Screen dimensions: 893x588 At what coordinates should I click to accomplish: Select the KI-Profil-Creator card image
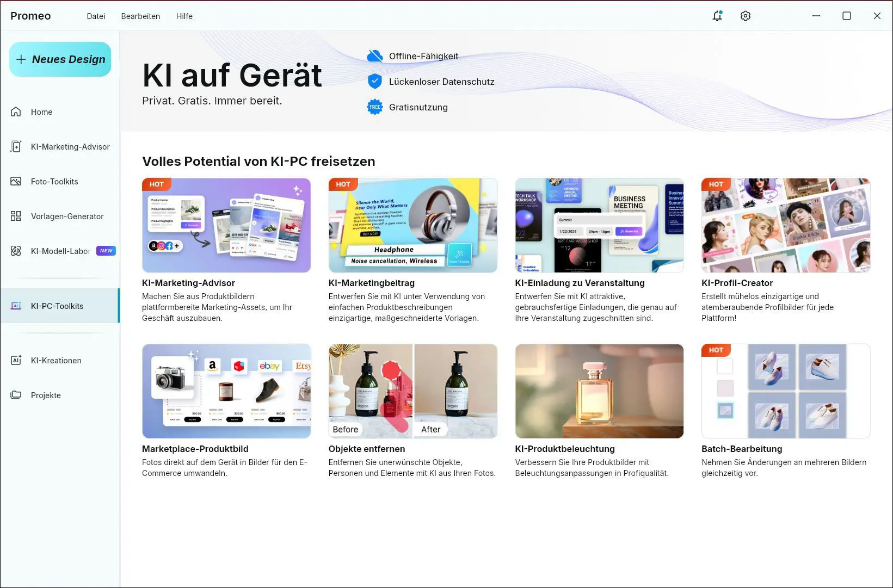pos(785,225)
